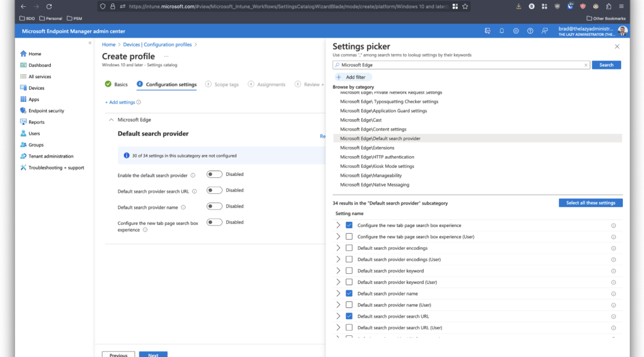Click the browser address bar URL
Viewport: 644px width, 357px height.
pyautogui.click(x=287, y=7)
